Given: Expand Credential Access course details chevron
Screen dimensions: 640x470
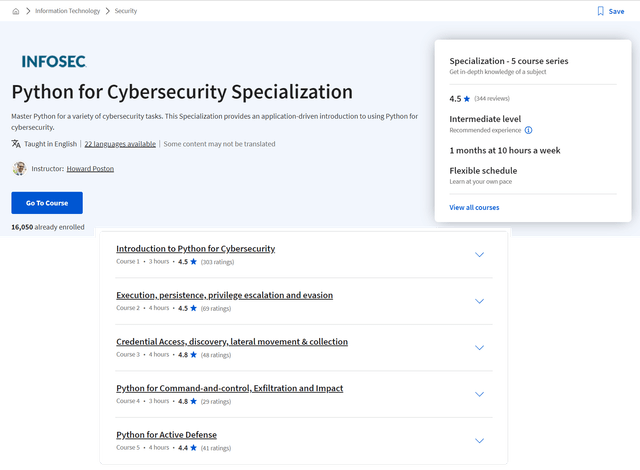Looking at the screenshot, I should pyautogui.click(x=479, y=347).
